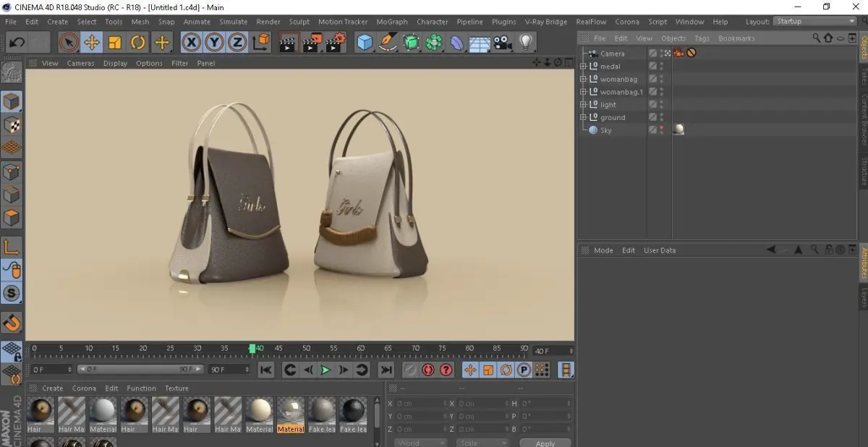Open Edit Render Settings clapperboard with gear

click(335, 43)
